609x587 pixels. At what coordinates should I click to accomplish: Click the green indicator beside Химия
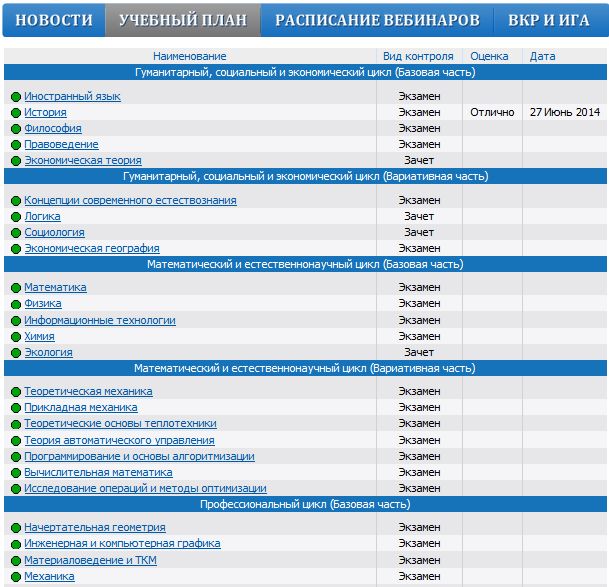coord(16,337)
